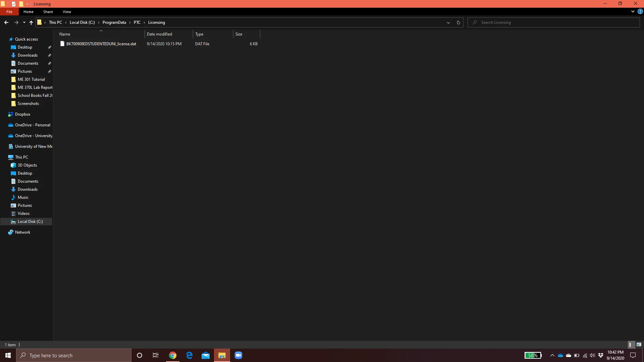Launch Chrome from the taskbar
This screenshot has height=362, width=644.
coord(173,355)
